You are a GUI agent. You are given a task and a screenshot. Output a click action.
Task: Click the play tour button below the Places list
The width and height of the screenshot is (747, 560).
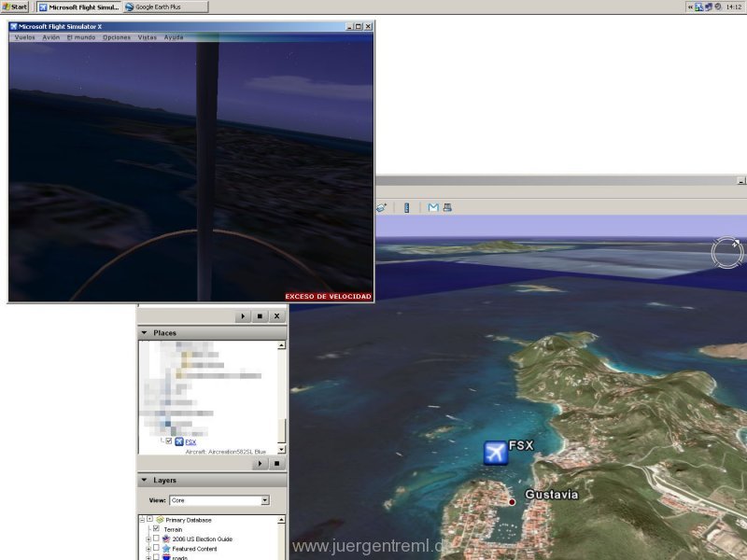pos(260,463)
